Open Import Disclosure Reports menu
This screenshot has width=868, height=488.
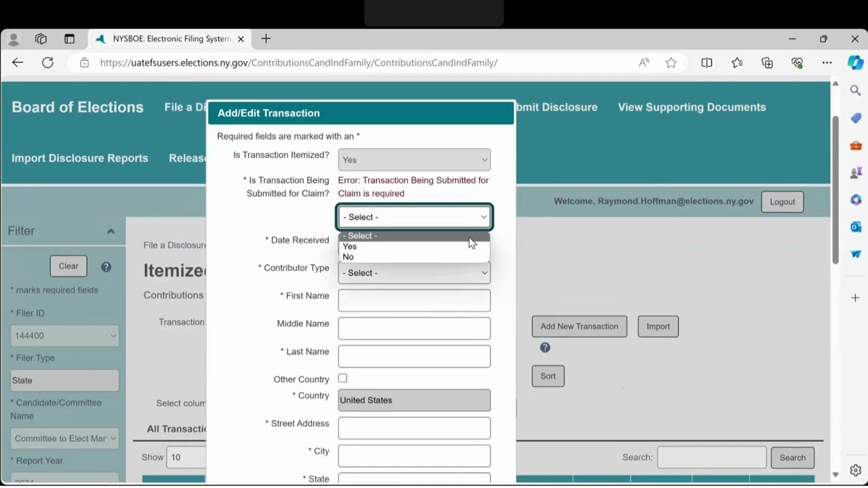(x=79, y=158)
